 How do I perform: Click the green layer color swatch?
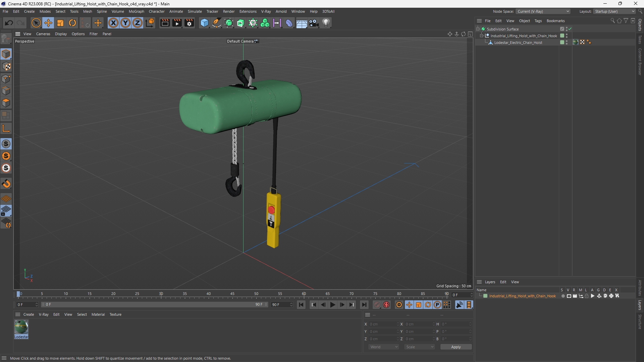tap(485, 296)
